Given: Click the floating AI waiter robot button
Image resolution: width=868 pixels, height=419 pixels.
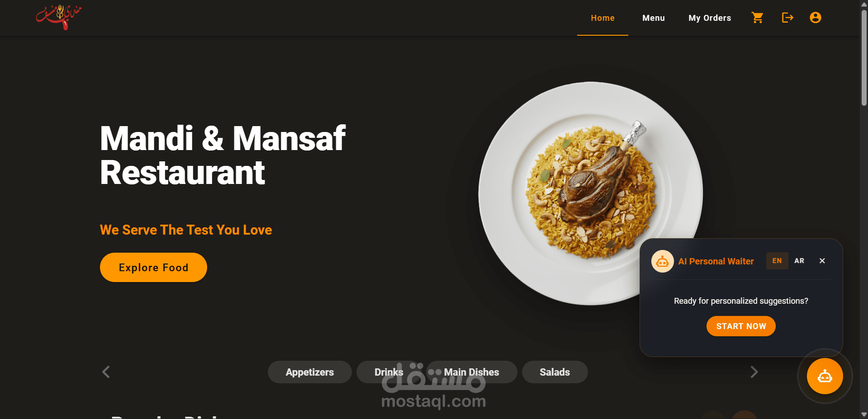Looking at the screenshot, I should 825,376.
